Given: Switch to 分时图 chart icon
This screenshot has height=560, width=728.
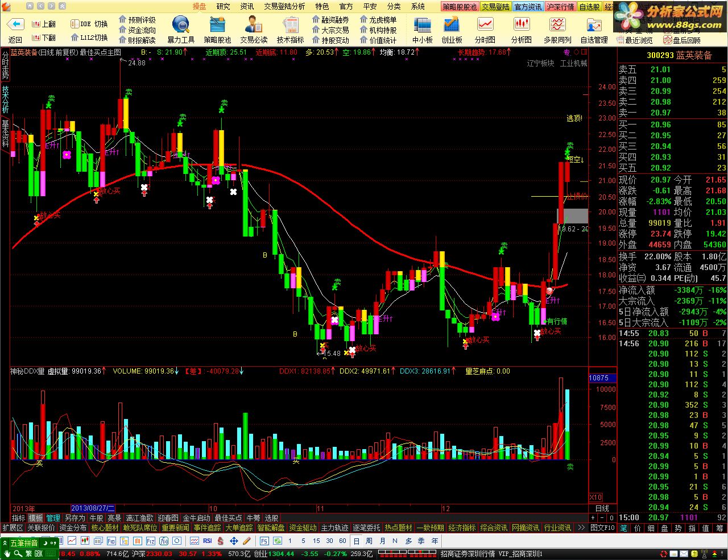Looking at the screenshot, I should click(485, 25).
